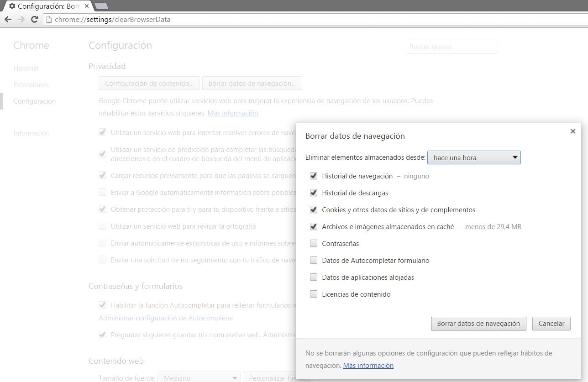Viewport: 588px width, 382px height.
Task: Click the page icon in address bar
Action: tap(49, 20)
